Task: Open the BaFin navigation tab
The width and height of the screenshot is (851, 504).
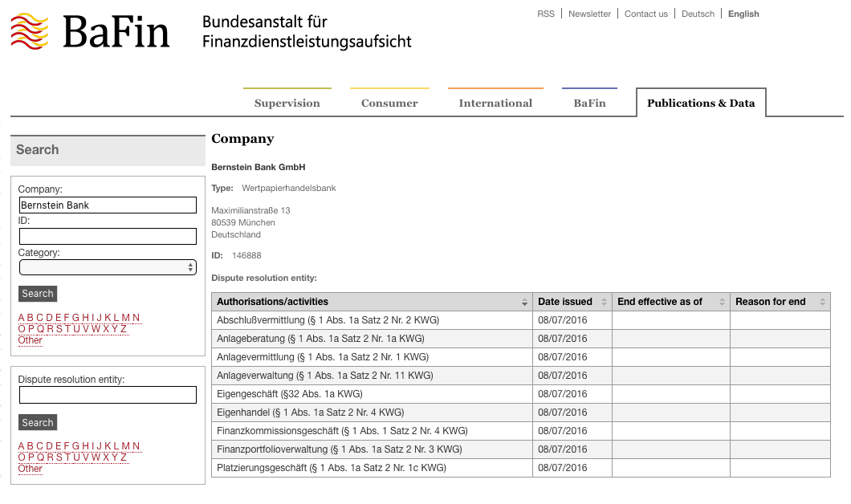Action: click(x=589, y=103)
